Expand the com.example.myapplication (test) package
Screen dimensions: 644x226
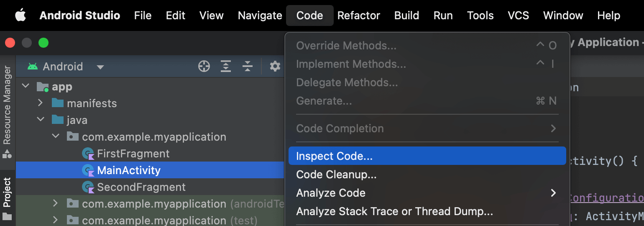click(55, 220)
